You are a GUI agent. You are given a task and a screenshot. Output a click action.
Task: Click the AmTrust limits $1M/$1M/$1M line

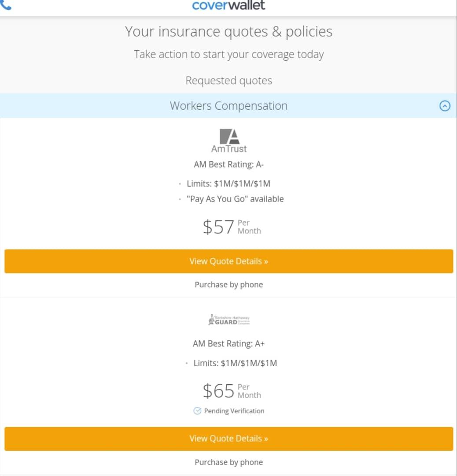[228, 183]
